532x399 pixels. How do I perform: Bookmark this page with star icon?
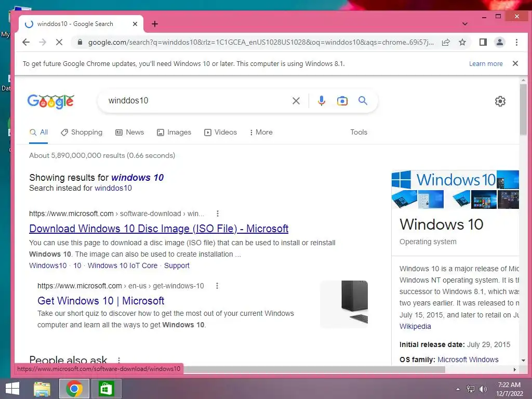[462, 42]
